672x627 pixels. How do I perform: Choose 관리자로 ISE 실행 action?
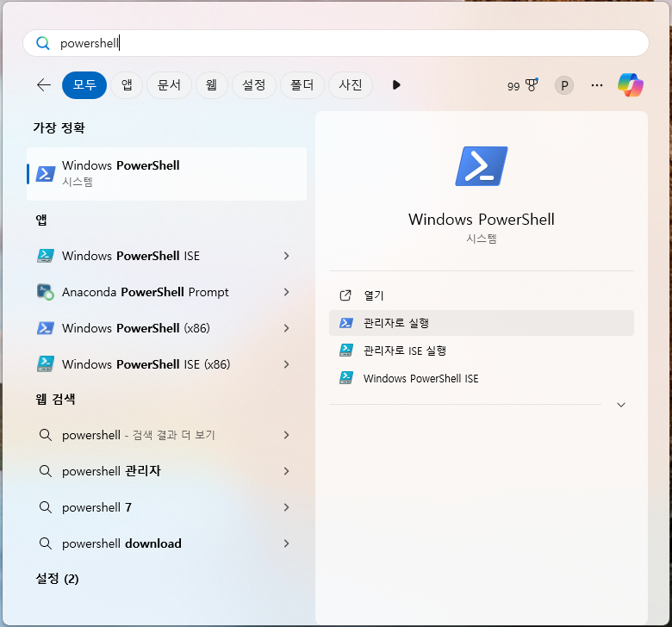click(x=482, y=351)
